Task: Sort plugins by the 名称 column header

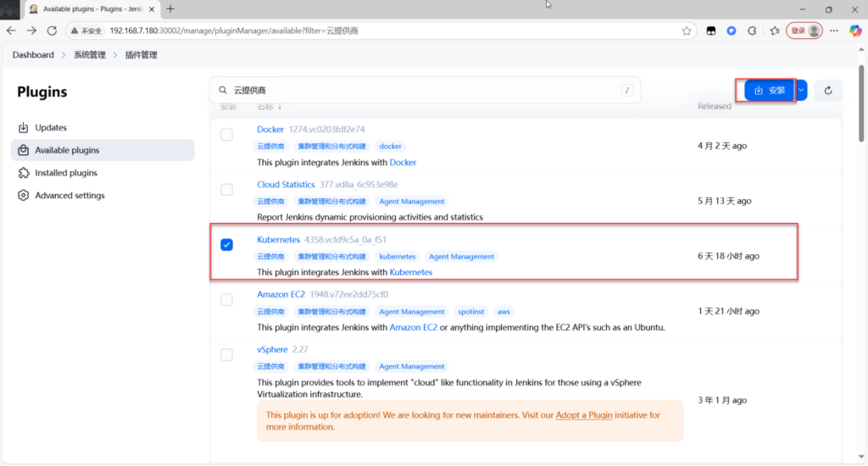Action: tap(269, 107)
